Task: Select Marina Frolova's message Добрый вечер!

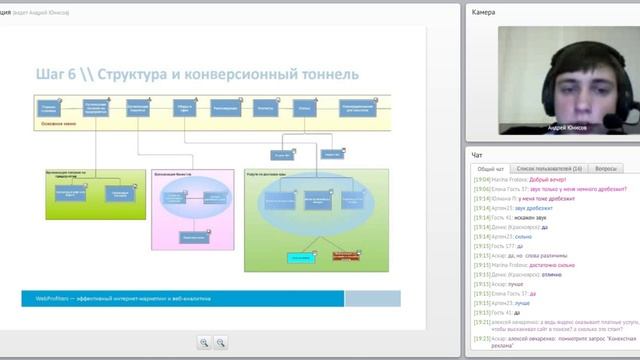Action: point(520,180)
